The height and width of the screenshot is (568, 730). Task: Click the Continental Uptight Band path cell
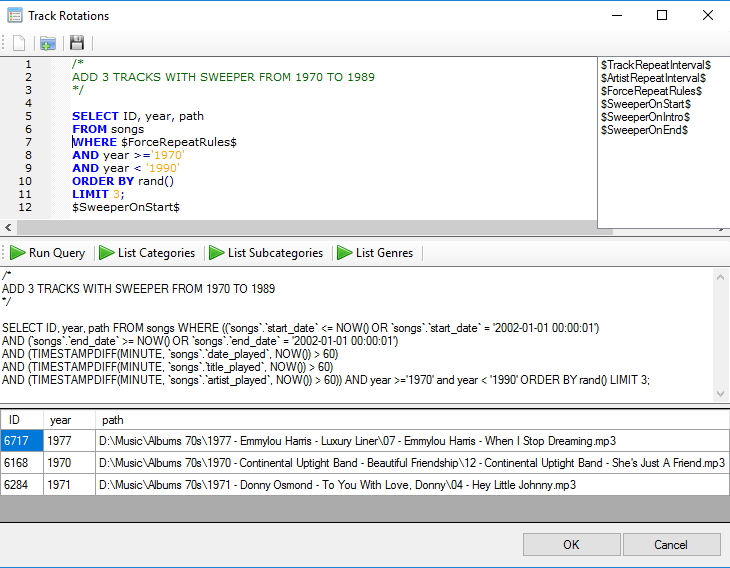click(x=412, y=463)
